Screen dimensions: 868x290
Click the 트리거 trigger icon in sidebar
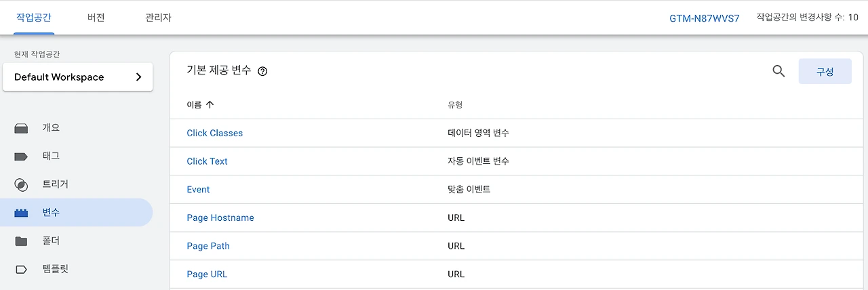coord(21,184)
